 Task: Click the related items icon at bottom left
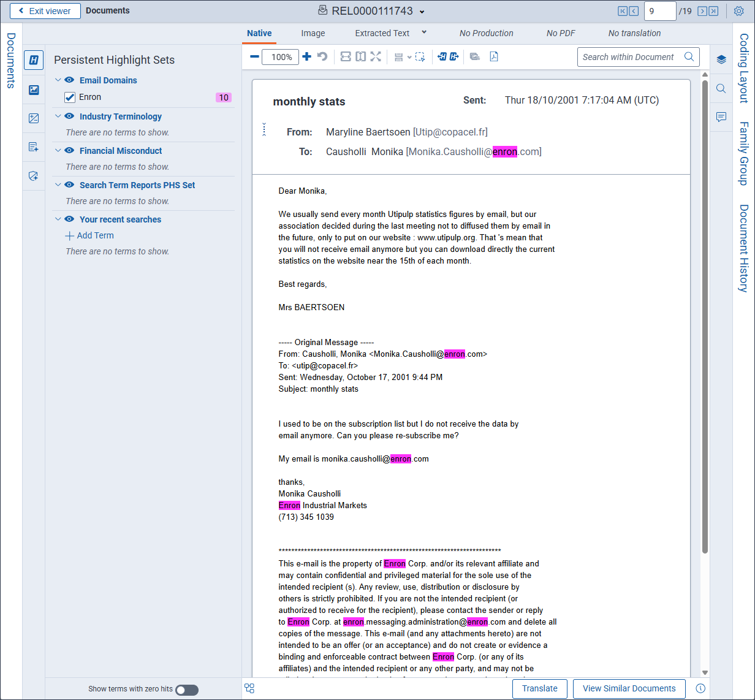point(249,688)
